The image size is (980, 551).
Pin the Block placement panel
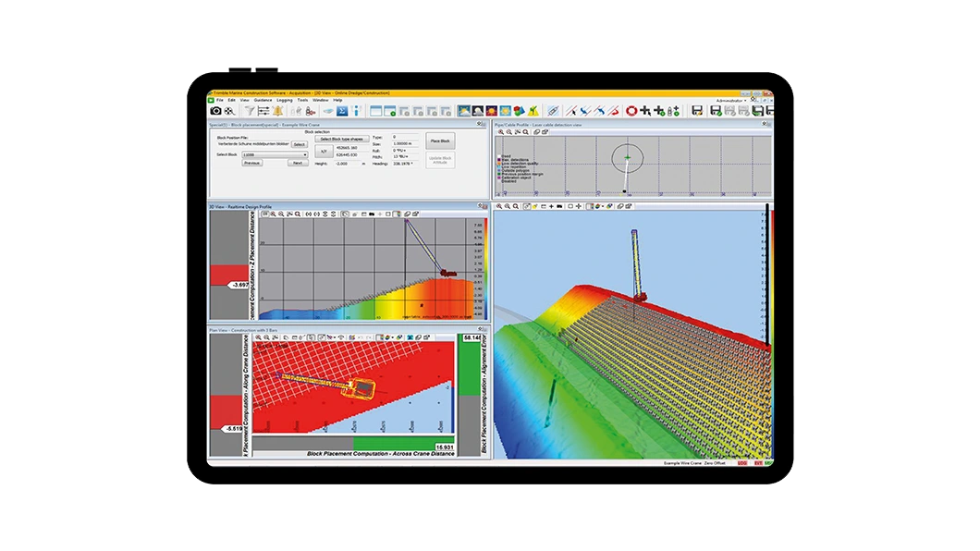[479, 124]
